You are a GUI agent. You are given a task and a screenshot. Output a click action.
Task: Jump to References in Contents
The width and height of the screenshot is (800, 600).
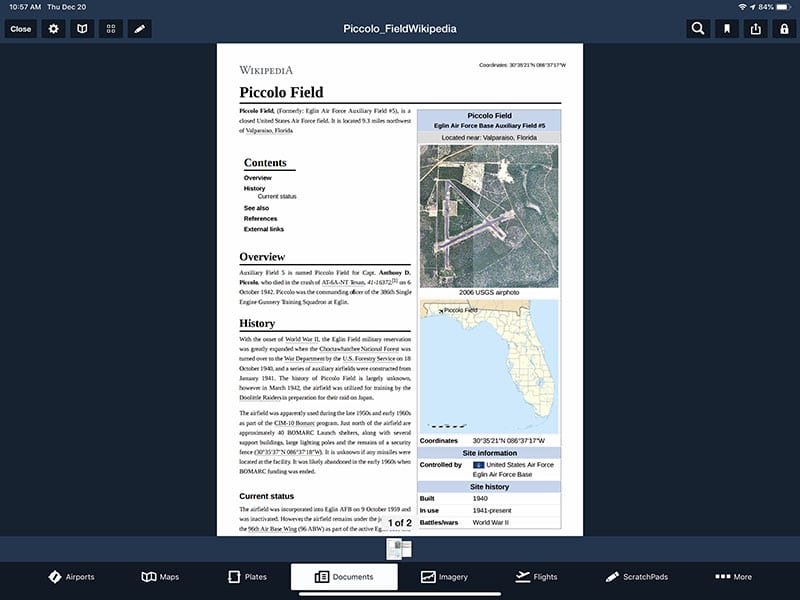pos(260,218)
